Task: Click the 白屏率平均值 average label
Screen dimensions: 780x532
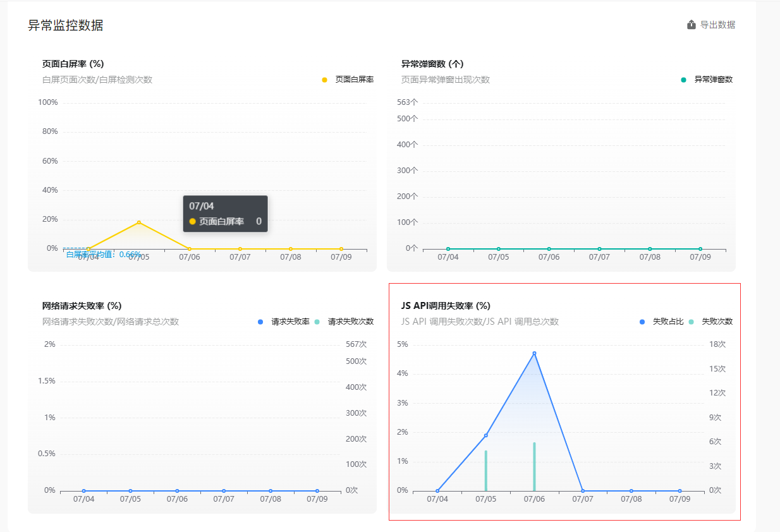Action: click(104, 255)
